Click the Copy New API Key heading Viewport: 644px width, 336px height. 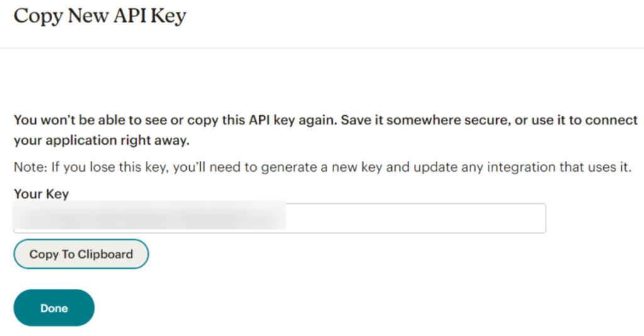(x=99, y=16)
